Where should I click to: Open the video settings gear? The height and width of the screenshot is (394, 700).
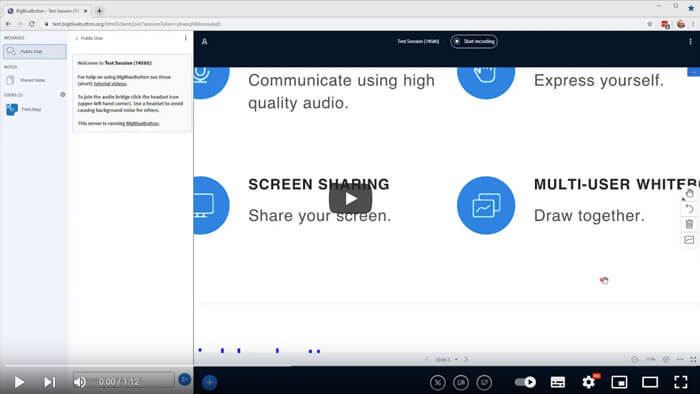point(589,382)
